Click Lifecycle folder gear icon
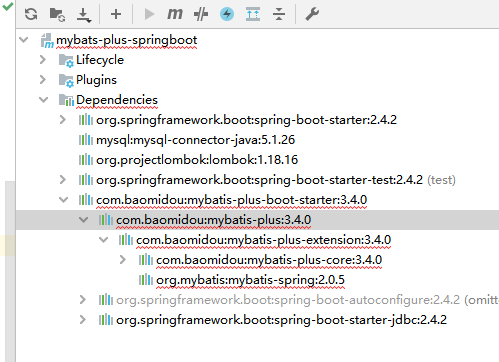Viewport: 499px width, 362px height. pyautogui.click(x=66, y=60)
